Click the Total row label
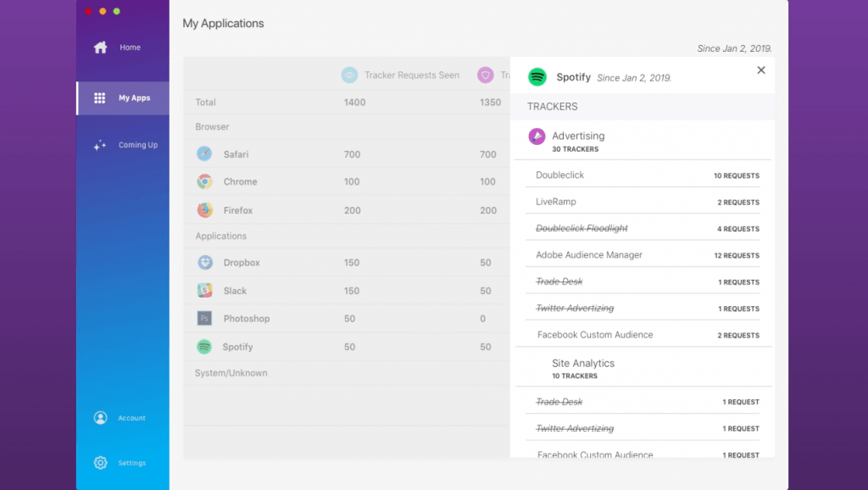 205,102
